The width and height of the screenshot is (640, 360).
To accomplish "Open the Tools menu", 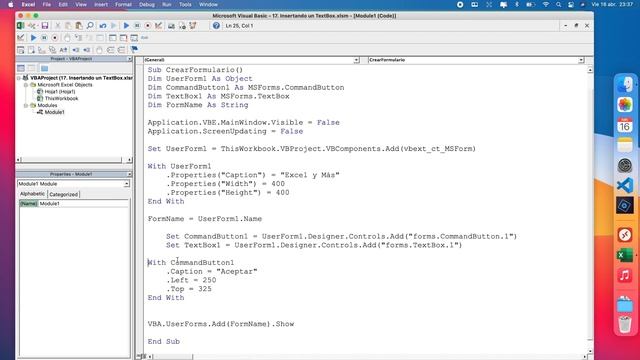I will coord(185,4).
